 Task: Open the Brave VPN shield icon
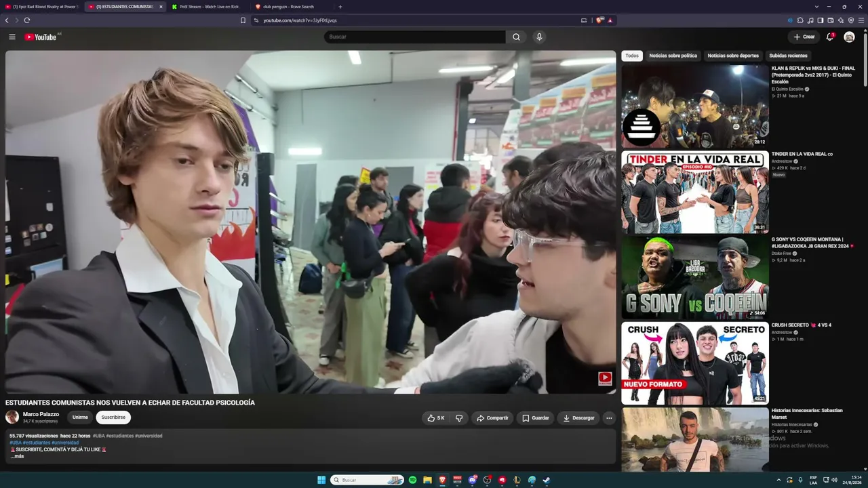(x=851, y=20)
